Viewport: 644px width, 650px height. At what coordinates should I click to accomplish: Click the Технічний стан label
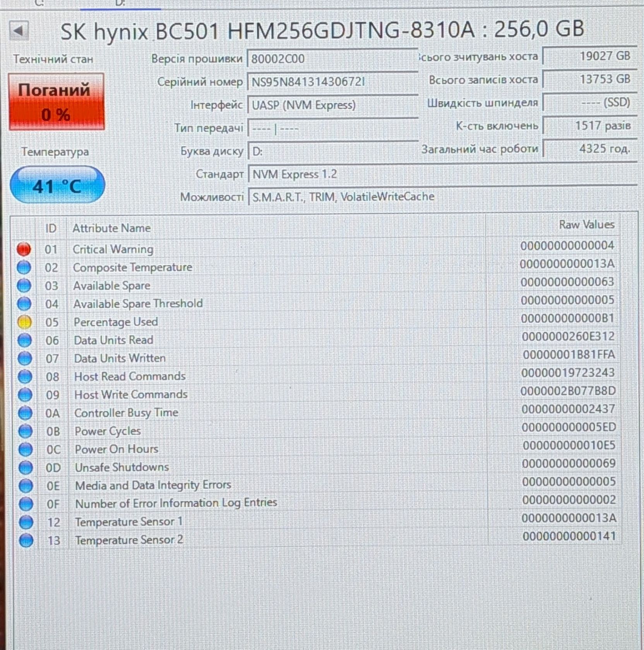[53, 59]
